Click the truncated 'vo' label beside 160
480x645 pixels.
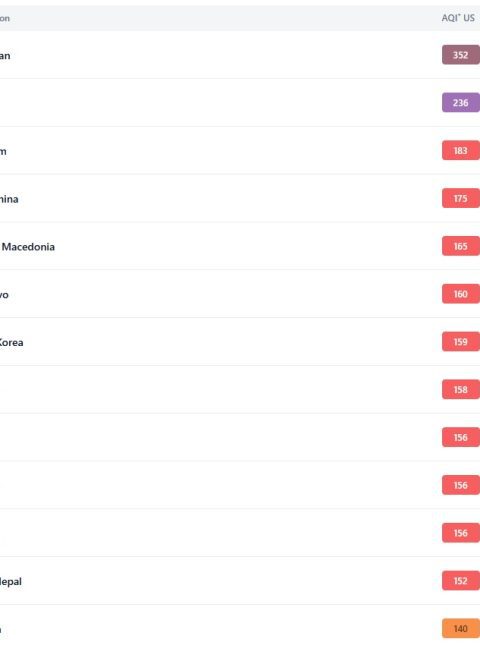click(x=4, y=295)
